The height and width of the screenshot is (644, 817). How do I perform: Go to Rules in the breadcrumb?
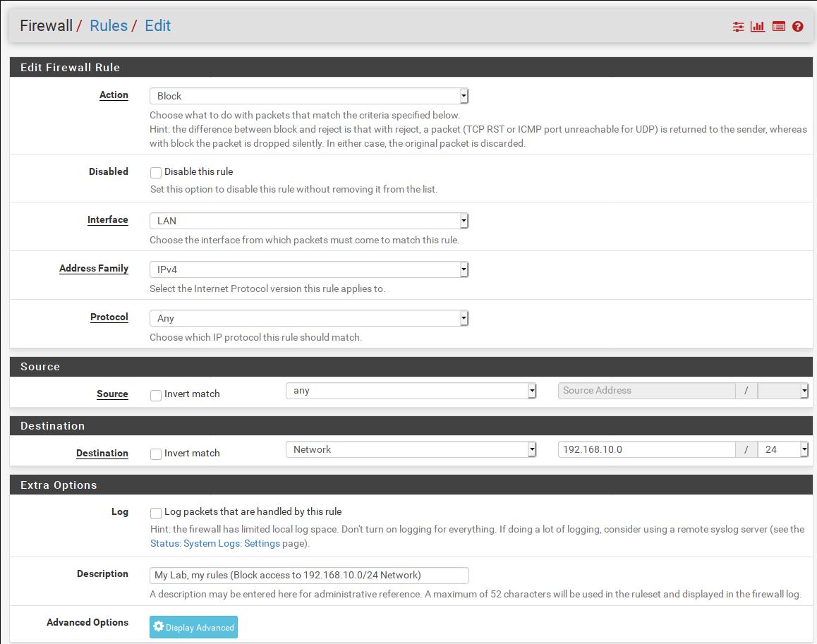109,26
